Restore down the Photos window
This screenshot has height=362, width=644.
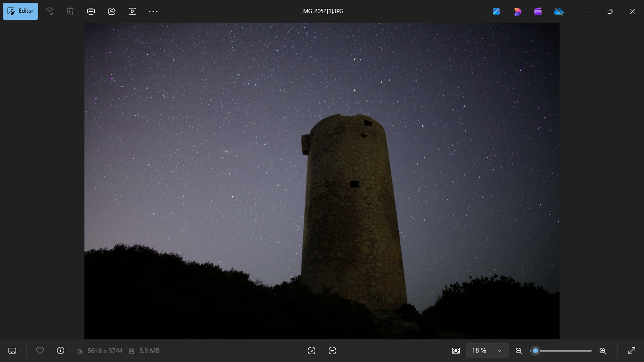[x=610, y=11]
